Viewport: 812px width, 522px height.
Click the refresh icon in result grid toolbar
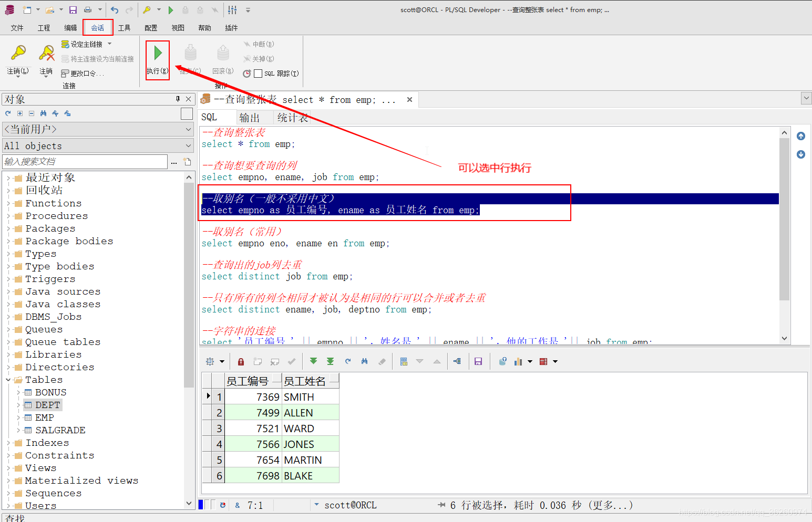click(x=347, y=361)
